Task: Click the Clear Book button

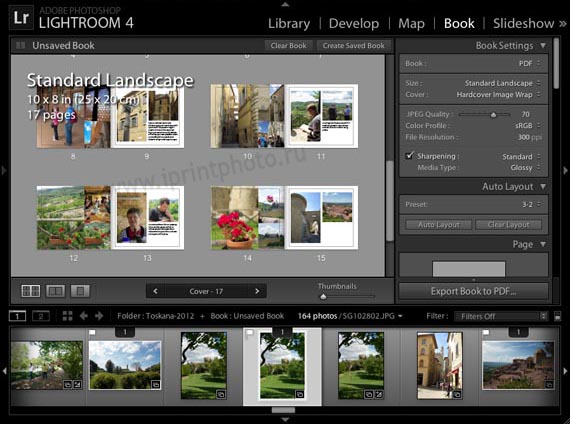Action: point(288,45)
